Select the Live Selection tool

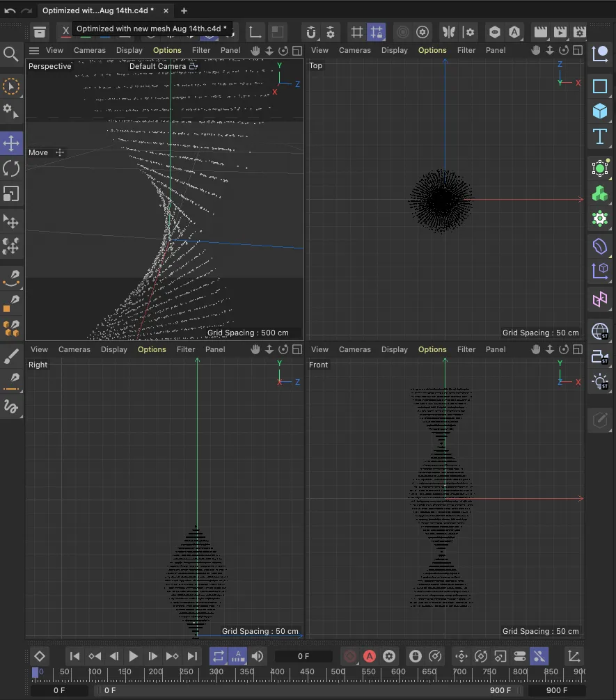11,86
